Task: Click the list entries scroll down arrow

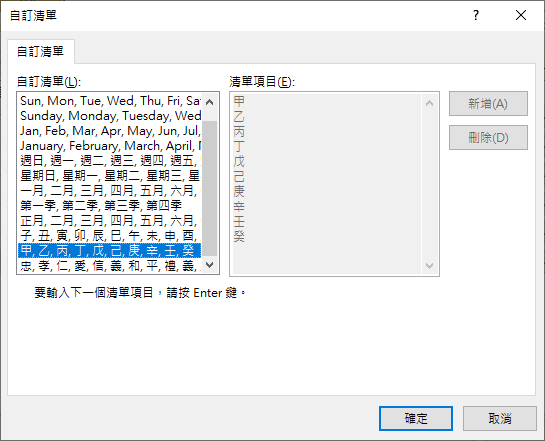Action: point(430,266)
